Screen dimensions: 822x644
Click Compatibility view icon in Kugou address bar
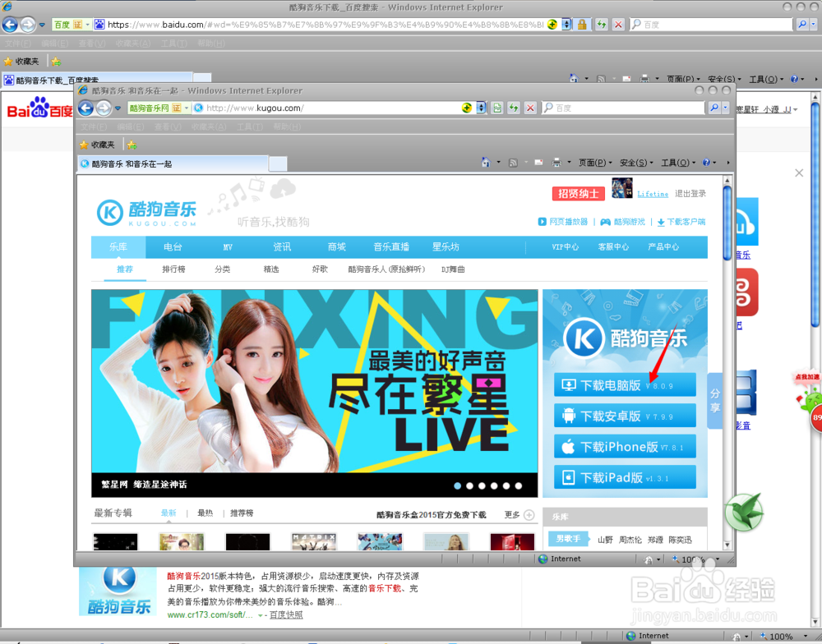pos(497,108)
